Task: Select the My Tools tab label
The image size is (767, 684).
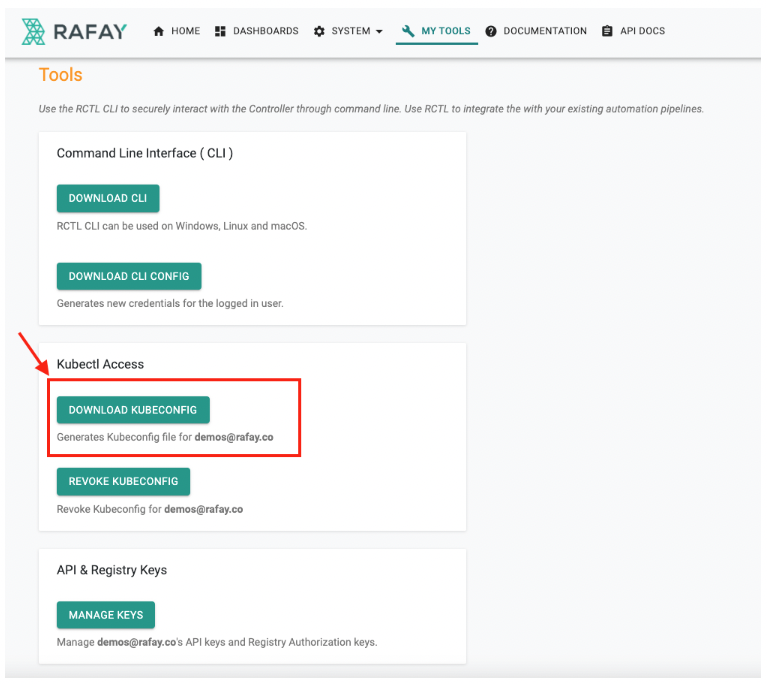Action: (445, 31)
